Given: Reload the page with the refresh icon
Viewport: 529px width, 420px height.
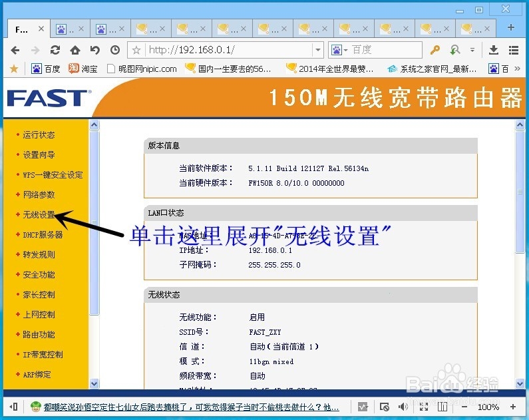Looking at the screenshot, I should tap(55, 51).
